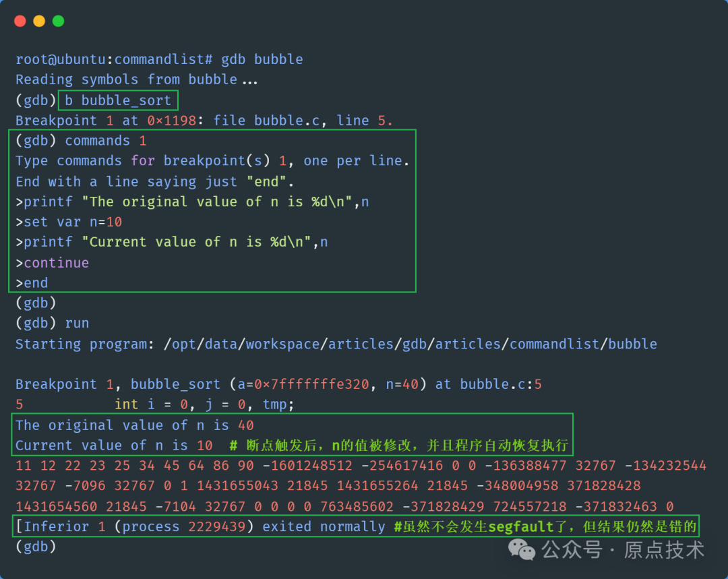Click the 'set var n=10' line
Viewport: 728px width, 579px height.
pyautogui.click(x=69, y=222)
